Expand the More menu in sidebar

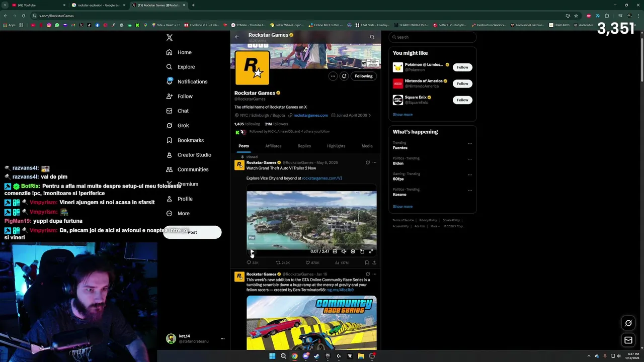point(178,213)
